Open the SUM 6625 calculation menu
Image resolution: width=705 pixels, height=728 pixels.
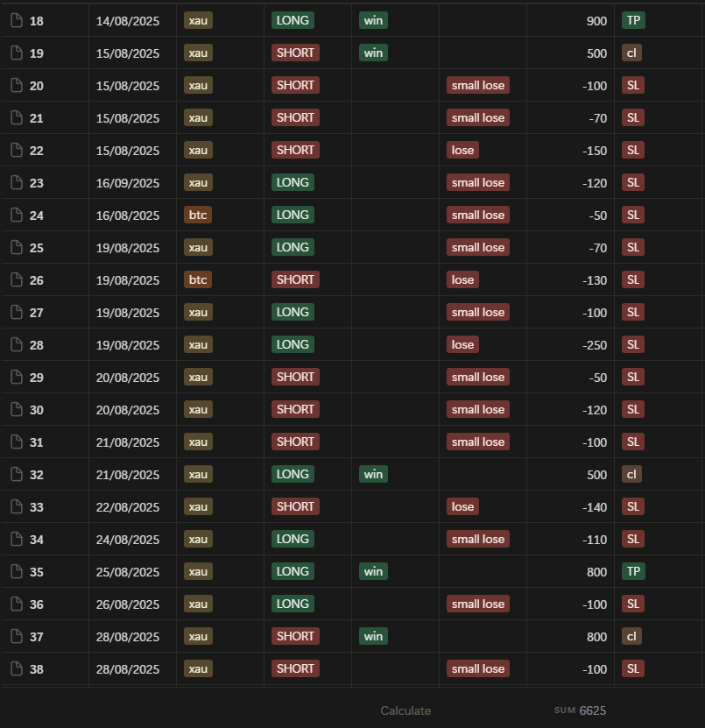pos(580,710)
